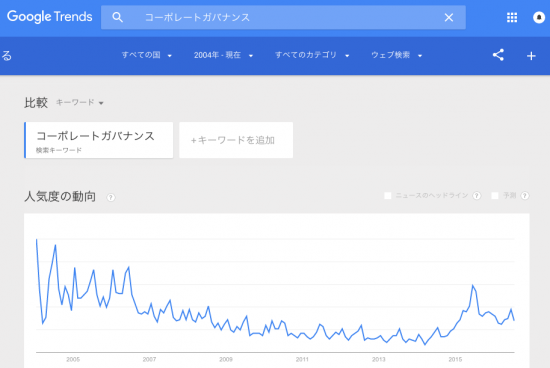Image resolution: width=550 pixels, height=368 pixels.
Task: Expand the すべてのカテゴリ dropdown
Action: [x=312, y=55]
